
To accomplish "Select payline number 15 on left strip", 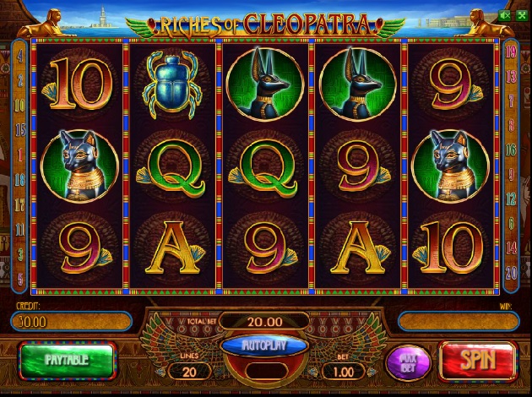I will pos(20,129).
